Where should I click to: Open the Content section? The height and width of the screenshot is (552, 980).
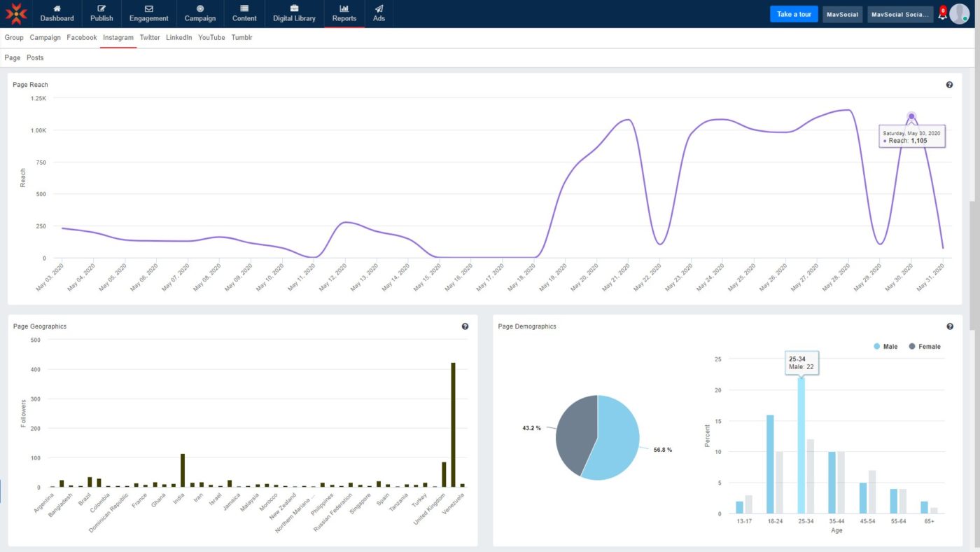click(244, 14)
